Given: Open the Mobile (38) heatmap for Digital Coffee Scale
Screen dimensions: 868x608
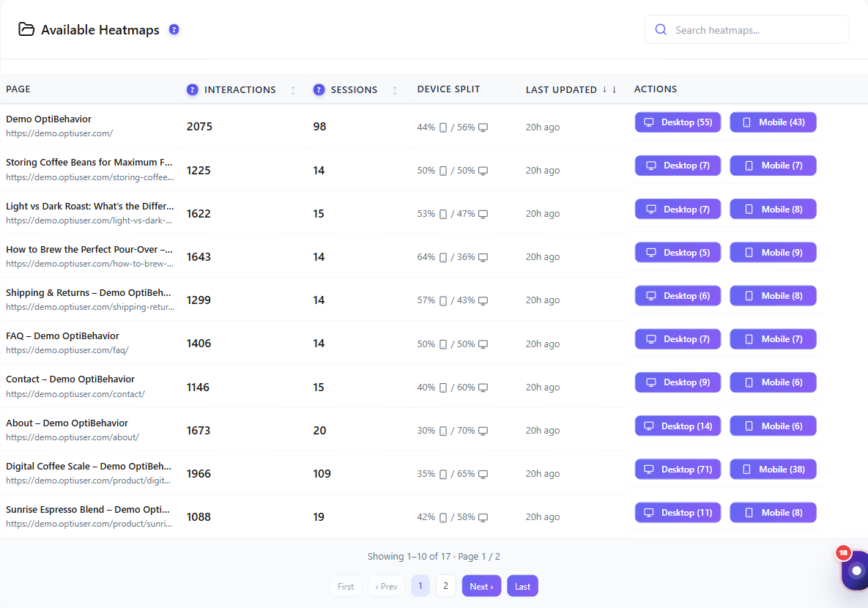Looking at the screenshot, I should [773, 469].
